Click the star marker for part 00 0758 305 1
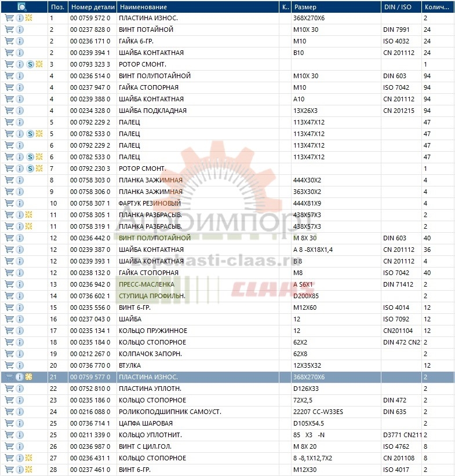The height and width of the screenshot is (476, 455). pyautogui.click(x=28, y=215)
